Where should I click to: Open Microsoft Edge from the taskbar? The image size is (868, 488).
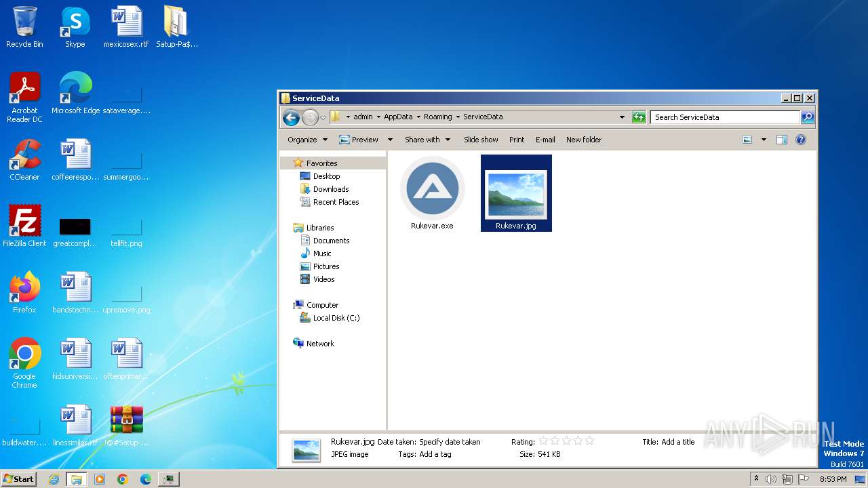click(145, 479)
